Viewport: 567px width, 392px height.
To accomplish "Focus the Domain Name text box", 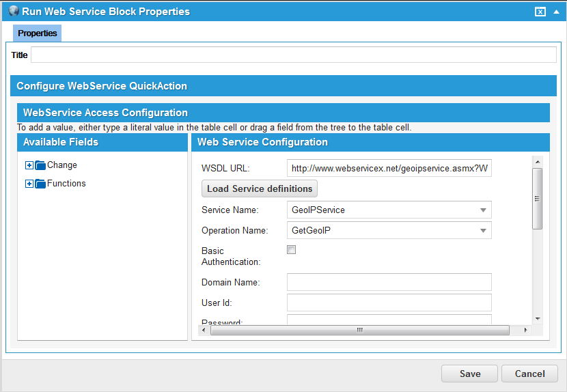I will click(x=389, y=282).
